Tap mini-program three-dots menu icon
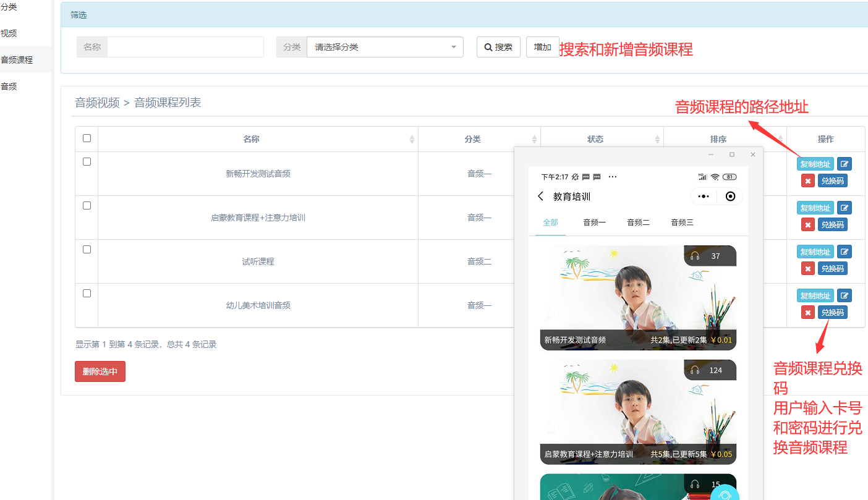 pyautogui.click(x=704, y=197)
